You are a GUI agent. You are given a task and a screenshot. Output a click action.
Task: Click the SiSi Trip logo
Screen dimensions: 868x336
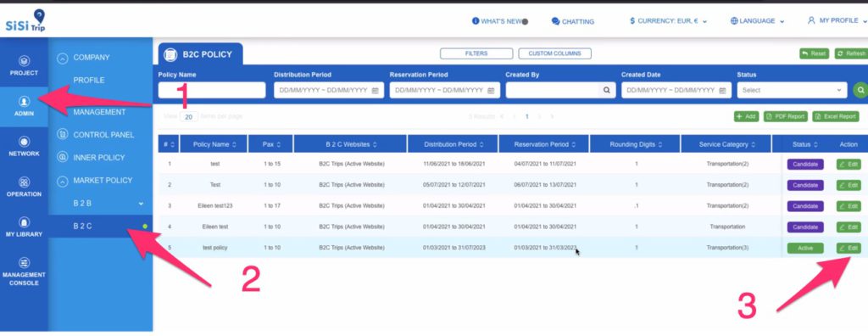coord(25,20)
